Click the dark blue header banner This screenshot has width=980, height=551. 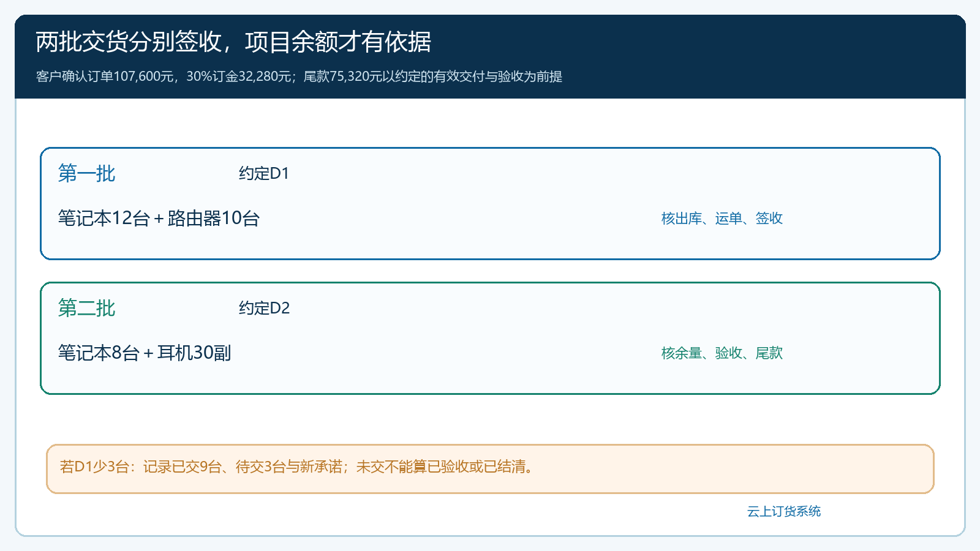coord(490,56)
